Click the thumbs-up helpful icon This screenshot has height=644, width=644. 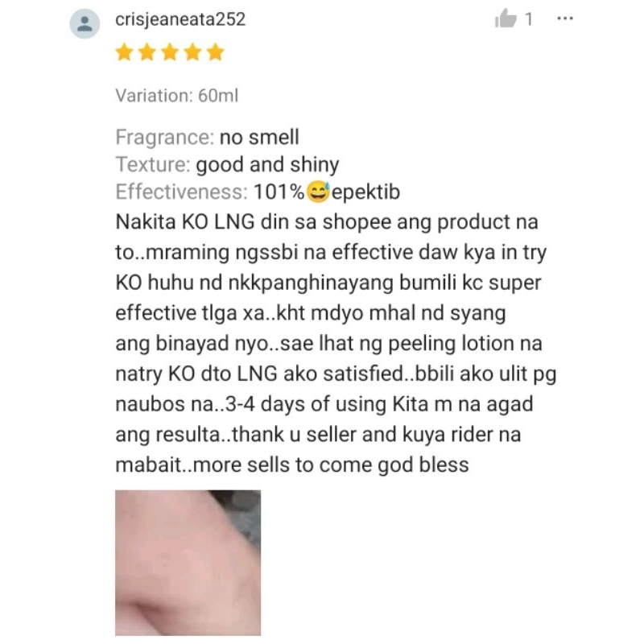pos(506,19)
